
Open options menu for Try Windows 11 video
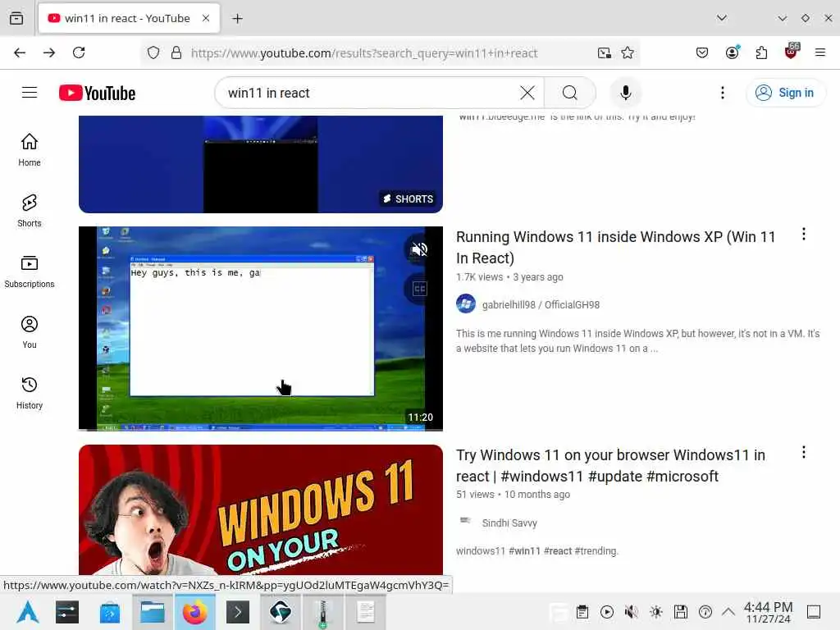tap(804, 452)
